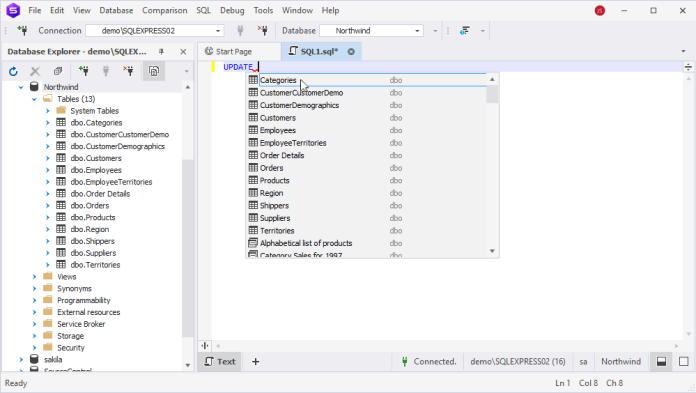Refresh the Database Explorer tree

pyautogui.click(x=13, y=71)
